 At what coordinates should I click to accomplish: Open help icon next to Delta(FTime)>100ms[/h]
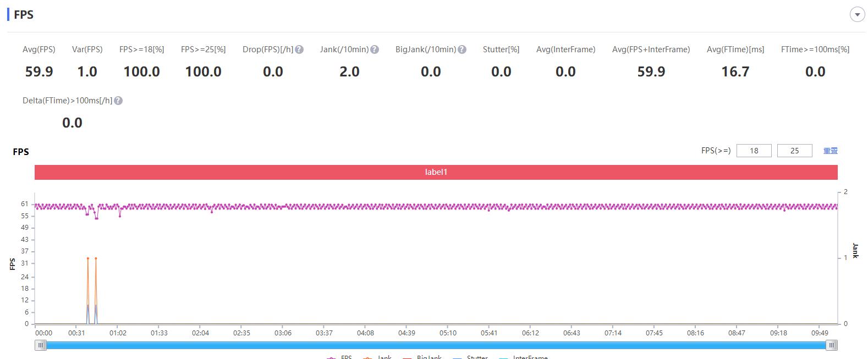(x=118, y=101)
